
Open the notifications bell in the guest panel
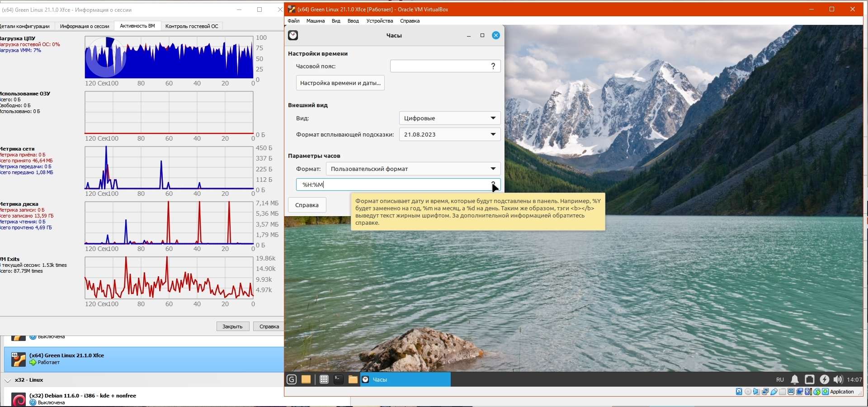[794, 379]
